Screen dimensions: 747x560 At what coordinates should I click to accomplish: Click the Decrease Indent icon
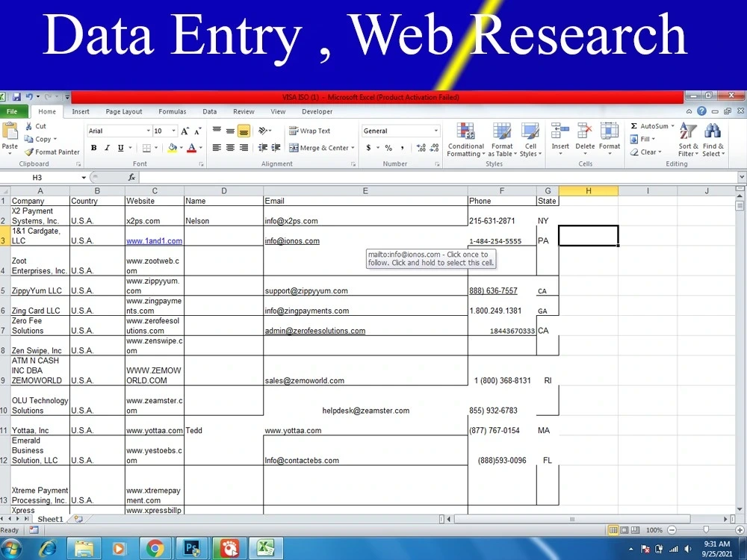point(262,148)
